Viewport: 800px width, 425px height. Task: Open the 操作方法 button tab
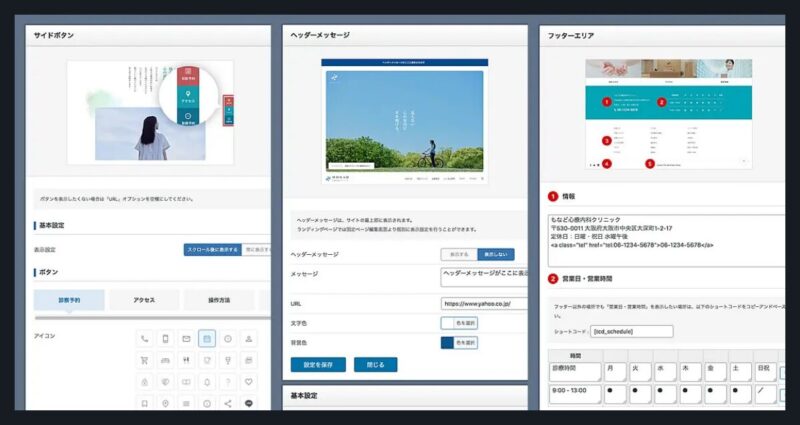[x=221, y=300]
